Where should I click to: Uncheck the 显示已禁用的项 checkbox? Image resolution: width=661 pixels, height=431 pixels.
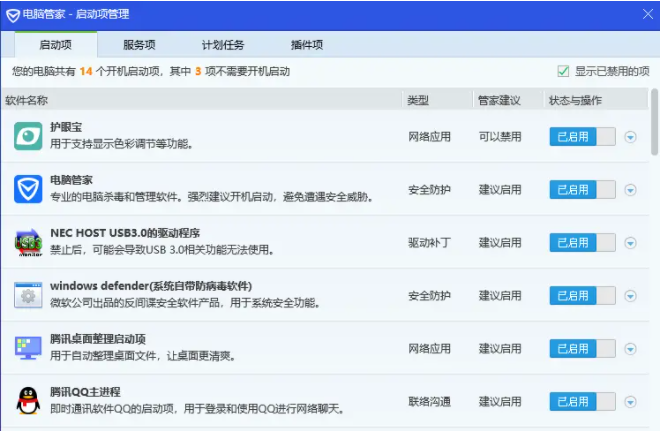[x=563, y=71]
